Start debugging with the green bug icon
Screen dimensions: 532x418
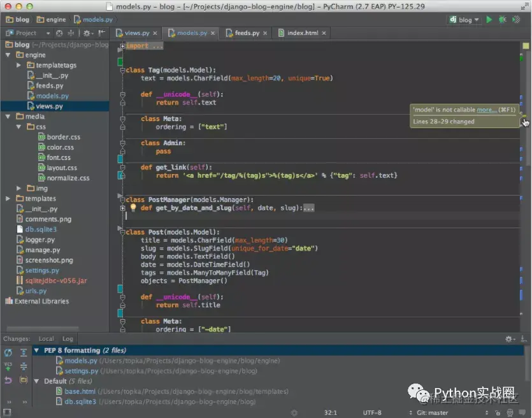(503, 20)
